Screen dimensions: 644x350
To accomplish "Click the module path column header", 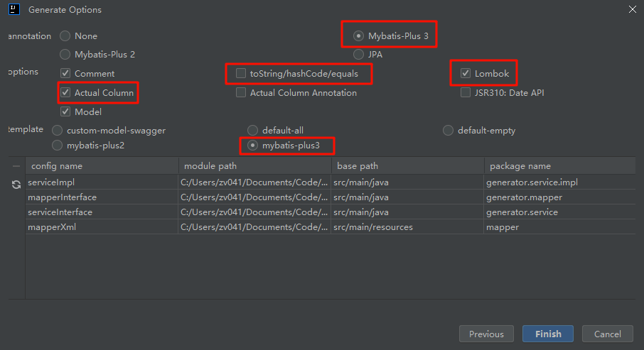I will (x=254, y=165).
